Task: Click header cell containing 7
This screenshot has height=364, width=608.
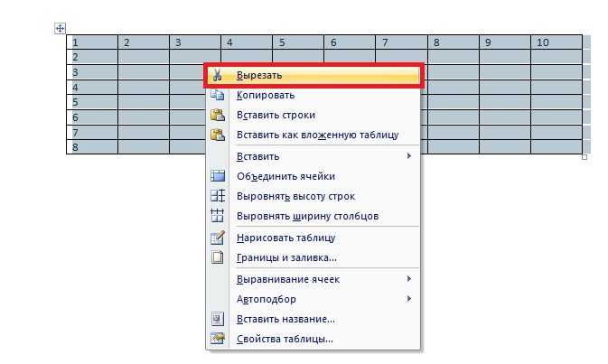Action: (x=402, y=42)
